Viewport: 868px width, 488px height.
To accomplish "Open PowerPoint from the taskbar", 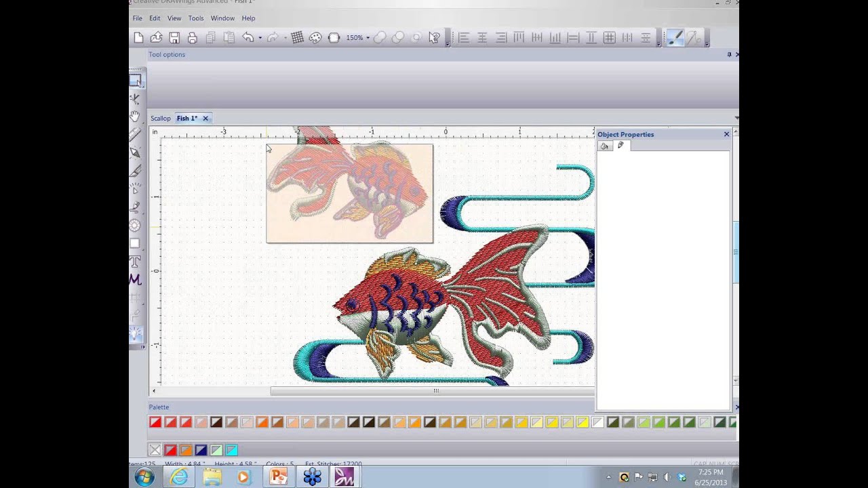I will point(279,477).
